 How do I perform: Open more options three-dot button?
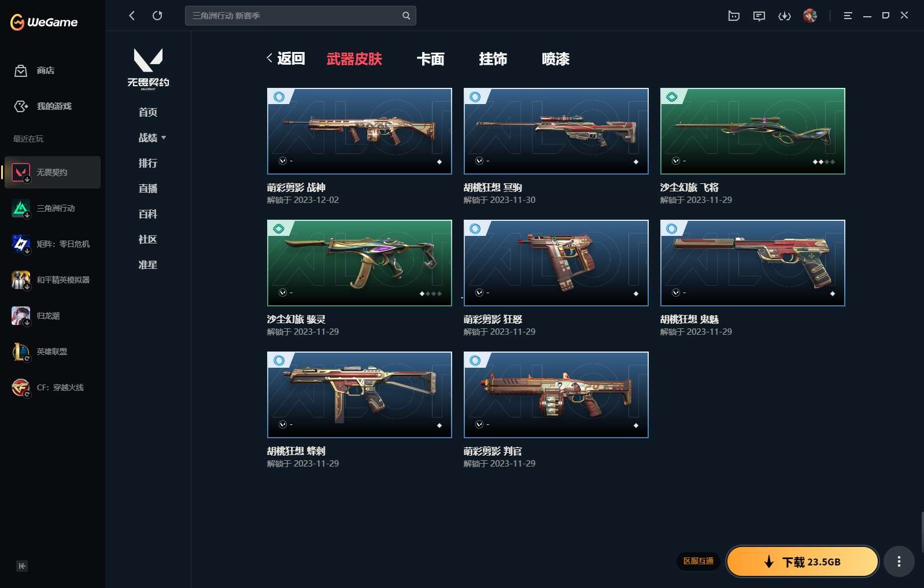(899, 561)
